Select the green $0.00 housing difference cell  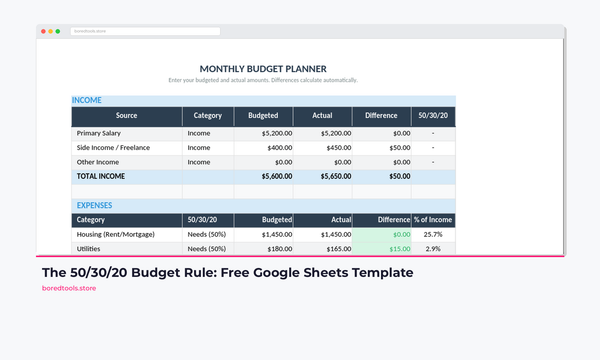click(382, 235)
